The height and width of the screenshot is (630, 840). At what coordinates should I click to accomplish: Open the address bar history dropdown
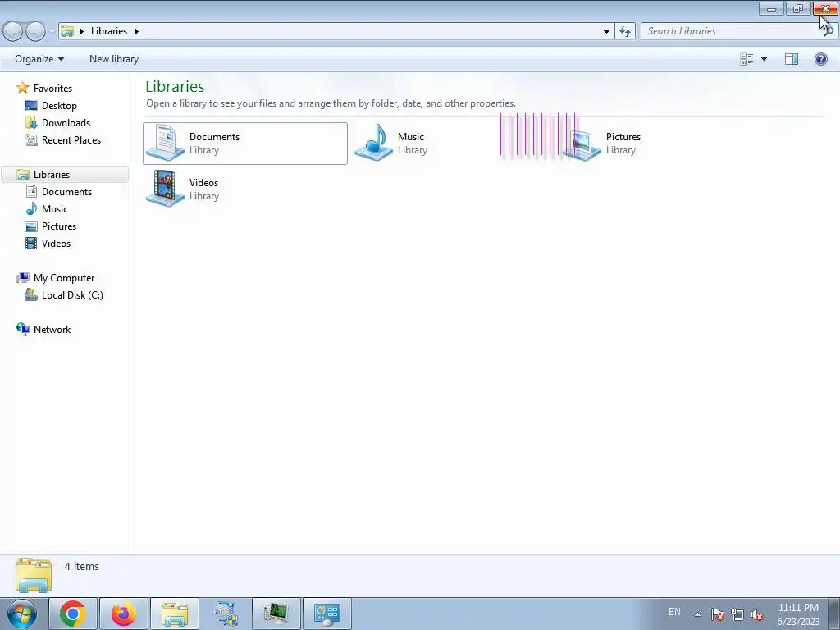606,31
